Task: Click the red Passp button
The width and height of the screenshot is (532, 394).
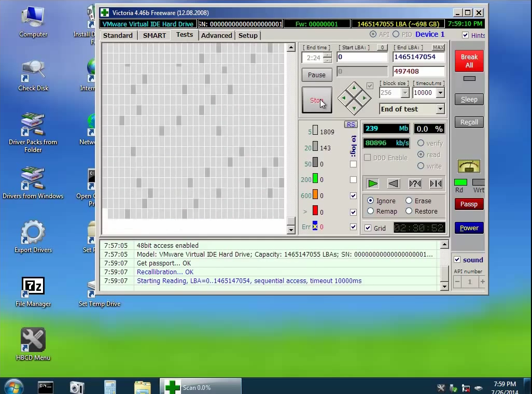Action: [x=469, y=204]
